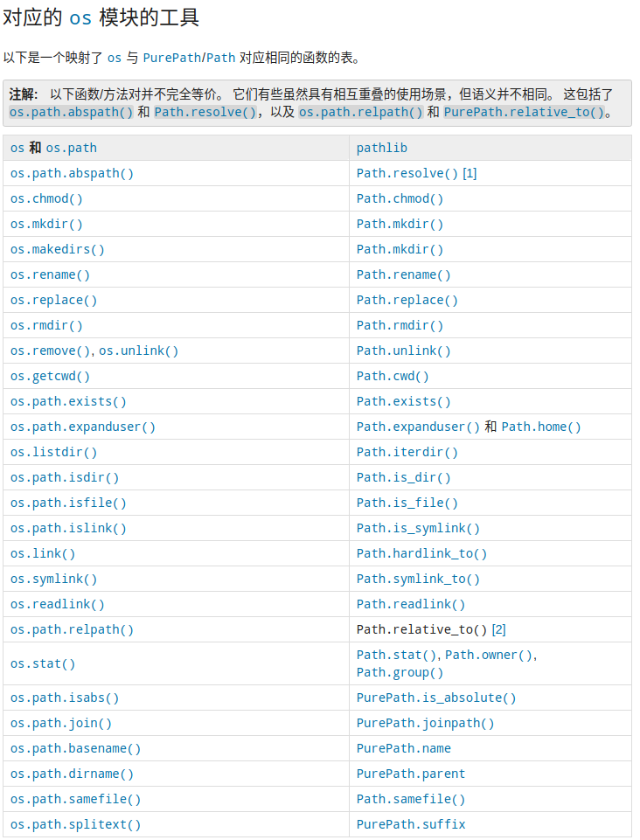Viewport: 640px width, 840px height.
Task: Click the PurePath.joinpath() link
Action: (x=426, y=723)
